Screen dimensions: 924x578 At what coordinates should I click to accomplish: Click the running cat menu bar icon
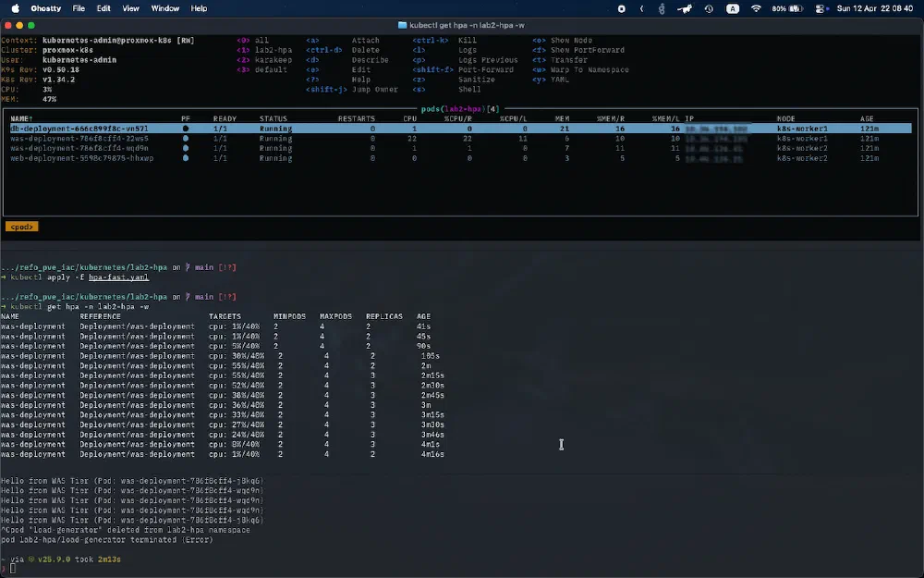tap(685, 8)
